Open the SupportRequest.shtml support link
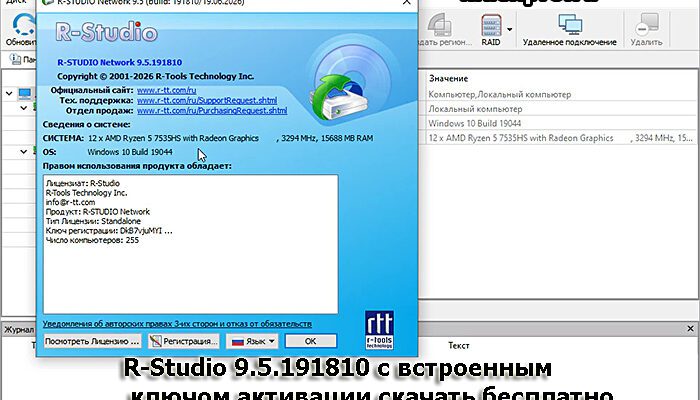Screen dimensions: 700x400 pyautogui.click(x=207, y=100)
